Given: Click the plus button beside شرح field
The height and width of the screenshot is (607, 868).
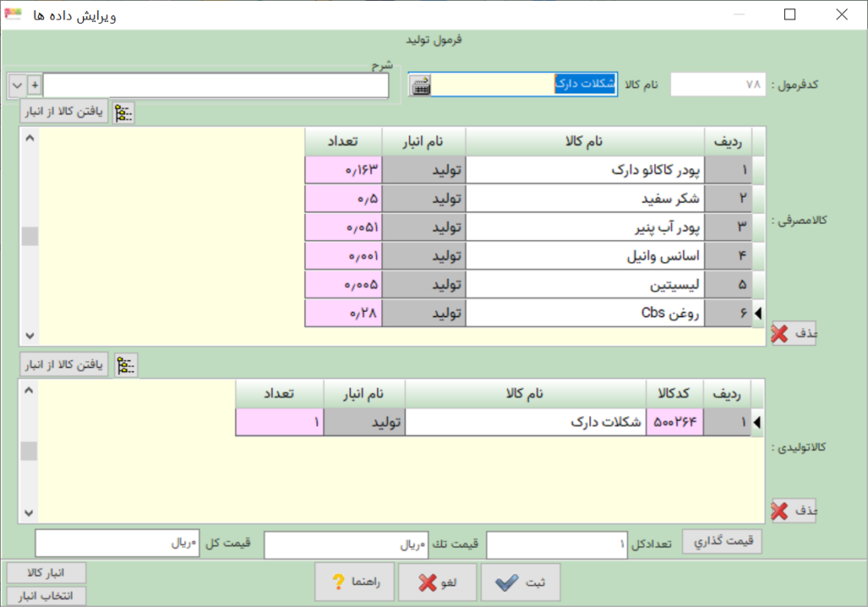Looking at the screenshot, I should [x=34, y=86].
